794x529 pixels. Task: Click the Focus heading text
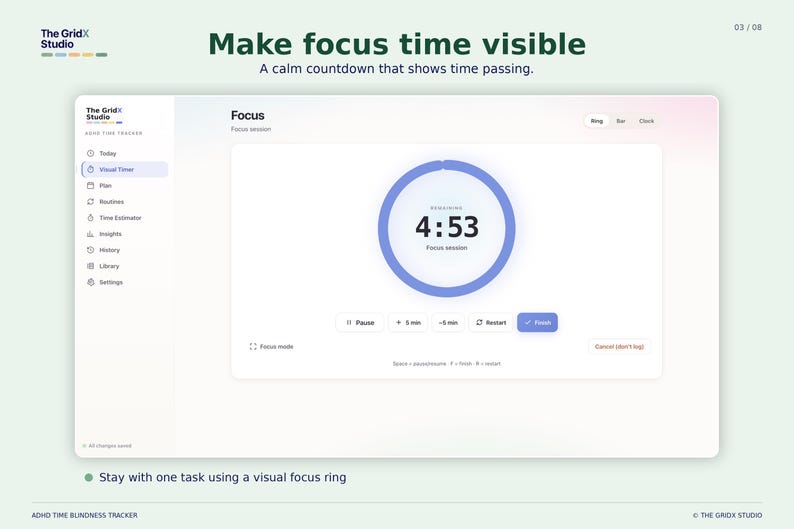248,115
